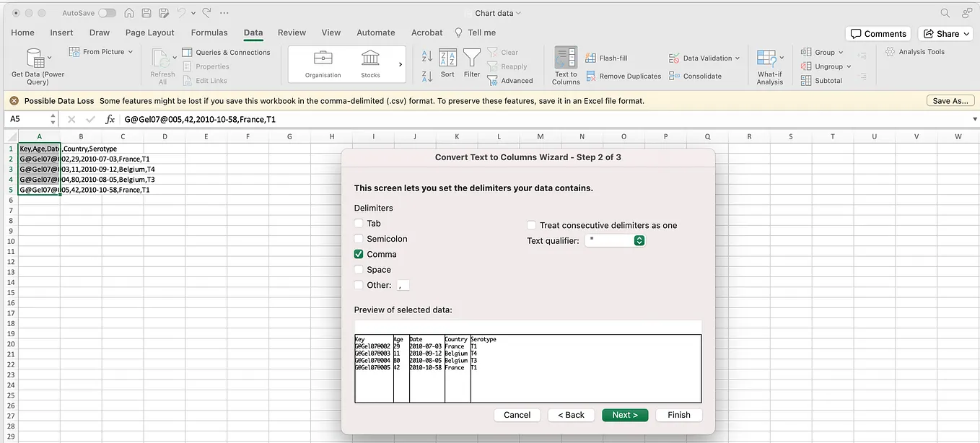Uncheck the Comma delimiter checkbox
The width and height of the screenshot is (980, 443).
click(359, 254)
